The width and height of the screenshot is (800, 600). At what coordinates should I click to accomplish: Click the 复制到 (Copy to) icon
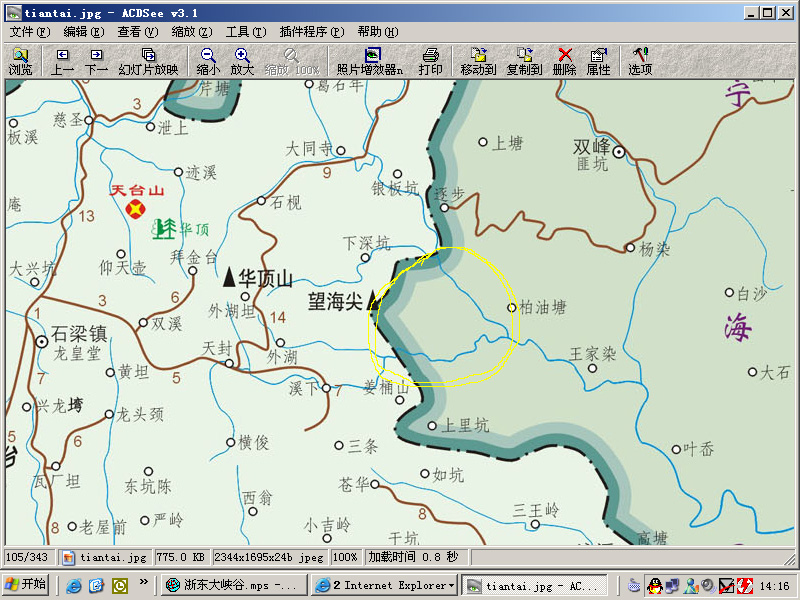click(x=524, y=61)
